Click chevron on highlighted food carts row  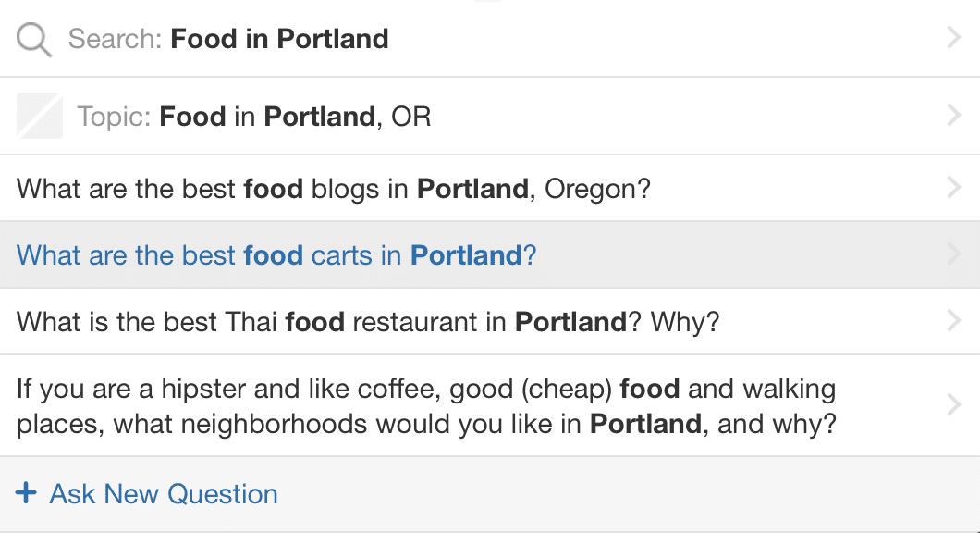click(x=953, y=254)
